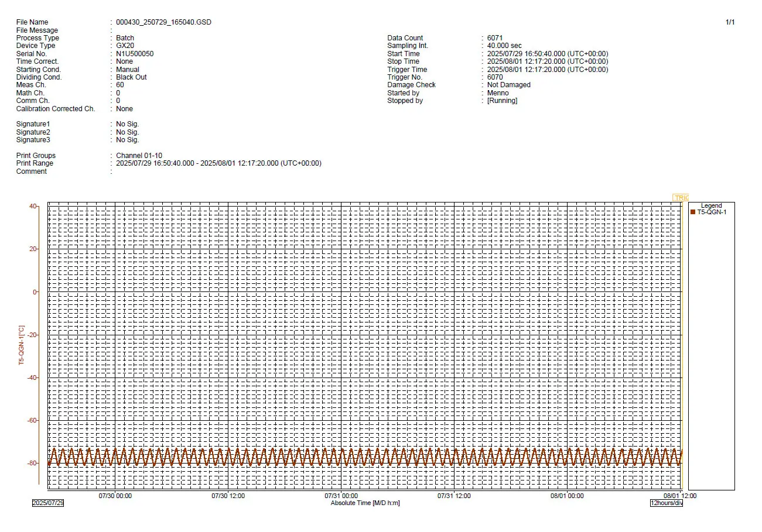Click the serial number N1U500050

coord(135,54)
